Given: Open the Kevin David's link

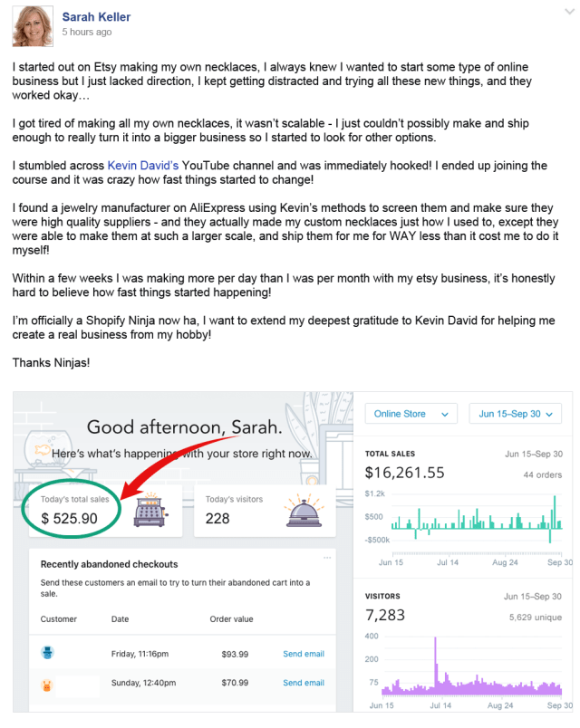Looking at the screenshot, I should coord(142,166).
